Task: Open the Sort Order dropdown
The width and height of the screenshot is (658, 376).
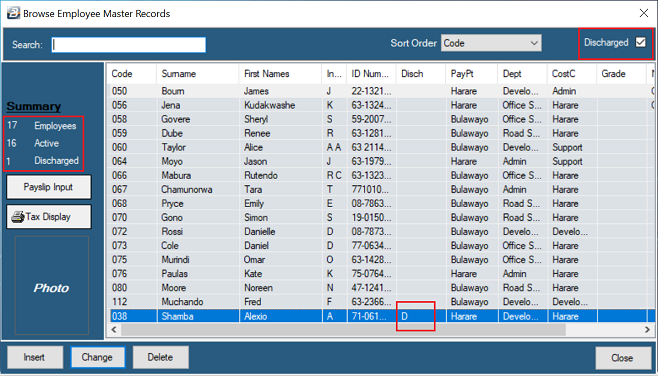Action: 491,43
